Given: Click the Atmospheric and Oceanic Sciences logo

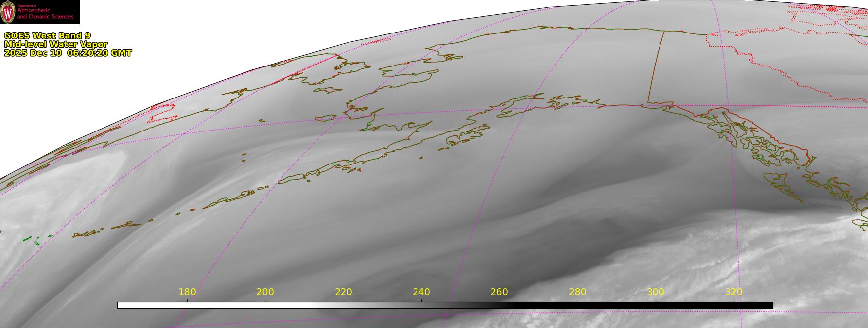Looking at the screenshot, I should [x=39, y=12].
